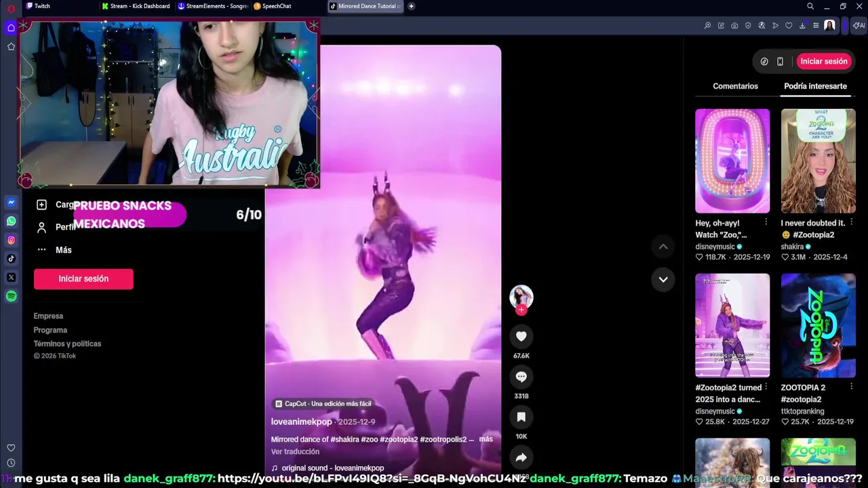Switch to Stream - Kick Dashboard tab
This screenshot has height=488, width=868.
[136, 6]
